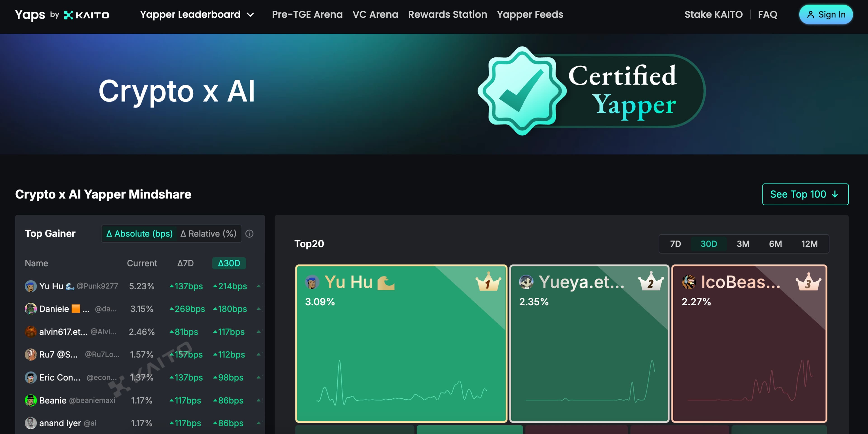Image resolution: width=868 pixels, height=434 pixels.
Task: Sort by Name column header
Action: (36, 263)
